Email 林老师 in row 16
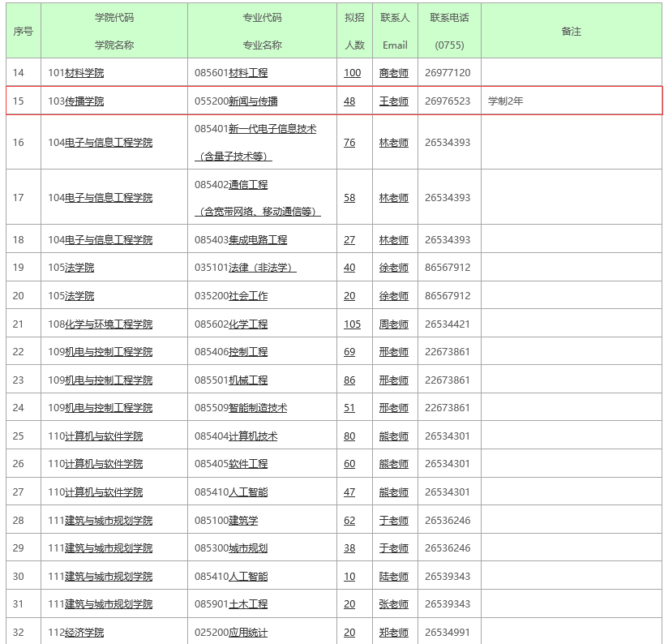Viewport: 664px width, 644px height. coord(394,143)
